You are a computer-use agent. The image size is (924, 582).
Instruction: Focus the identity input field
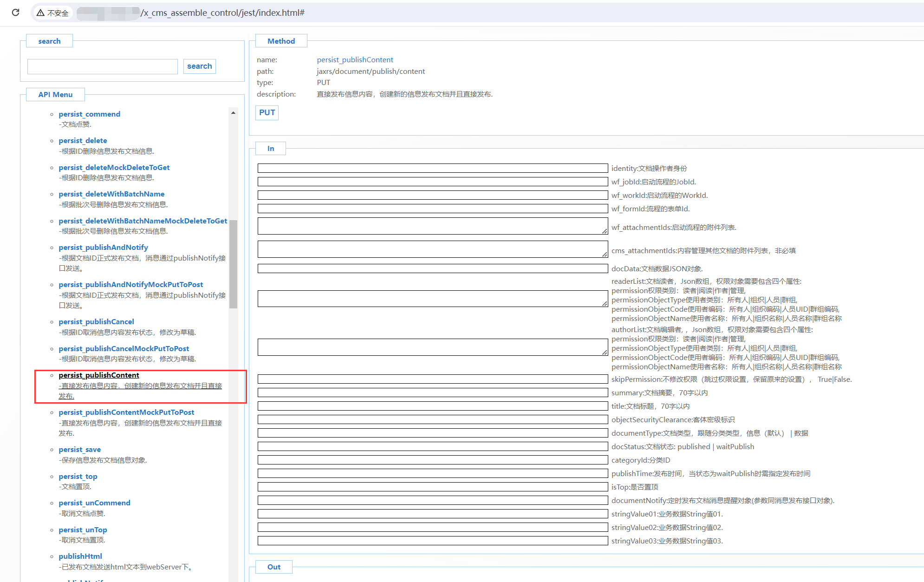(x=432, y=168)
